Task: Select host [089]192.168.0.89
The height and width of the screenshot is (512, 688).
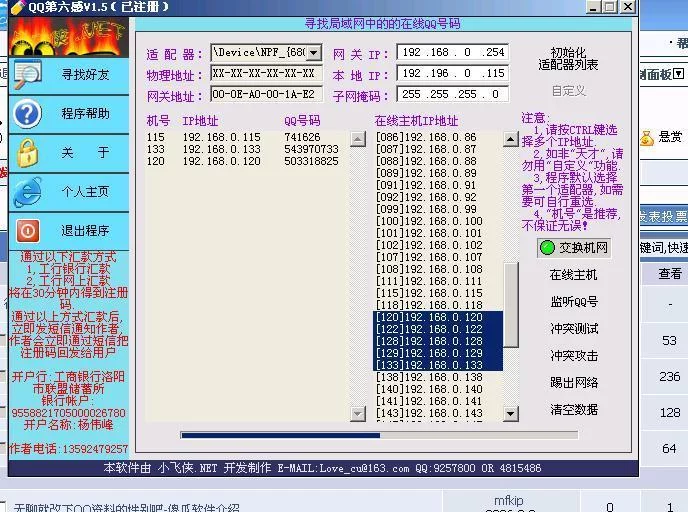Action: pos(438,173)
